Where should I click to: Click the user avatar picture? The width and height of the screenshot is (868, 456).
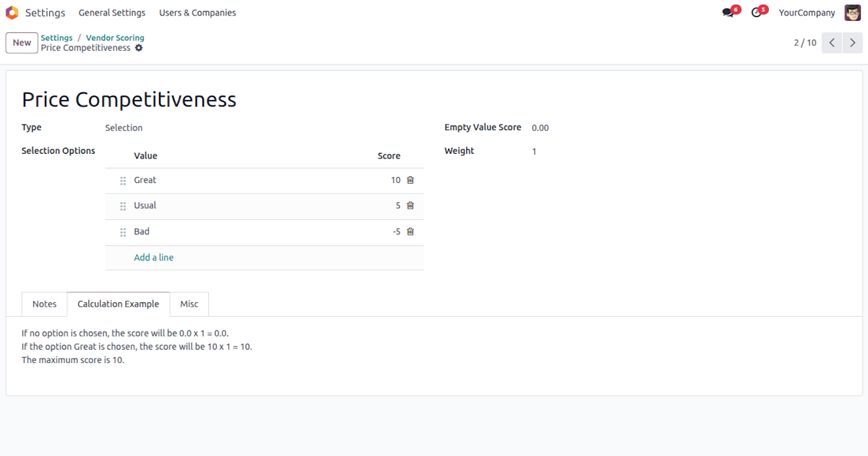click(x=852, y=12)
